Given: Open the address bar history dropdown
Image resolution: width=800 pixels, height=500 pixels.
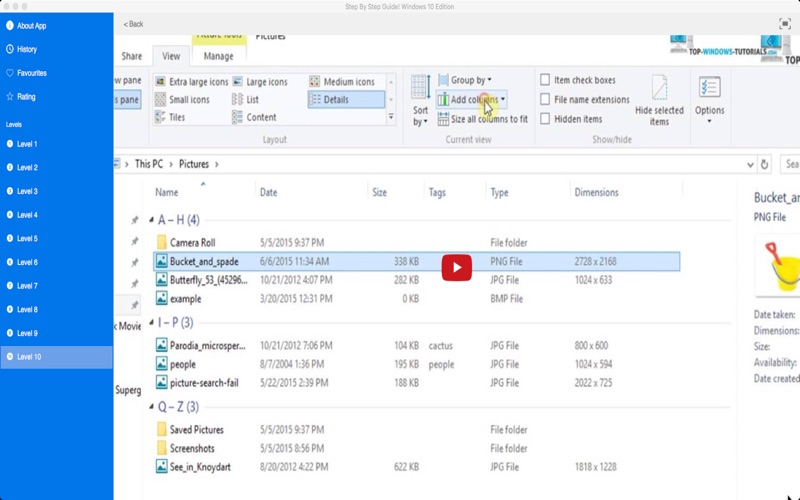Looking at the screenshot, I should [750, 164].
